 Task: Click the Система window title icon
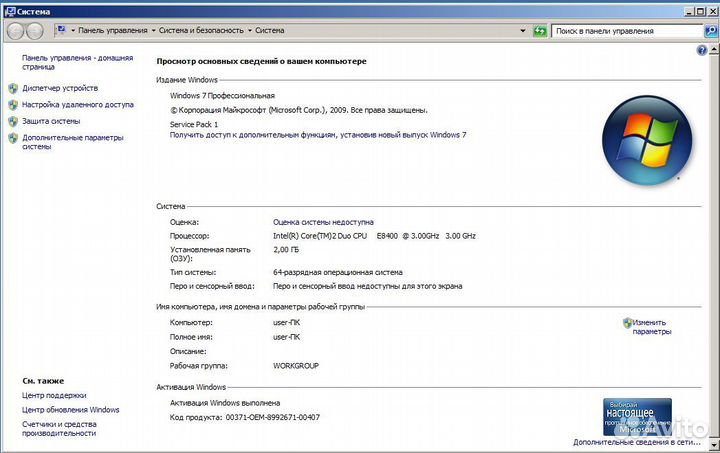click(10, 11)
